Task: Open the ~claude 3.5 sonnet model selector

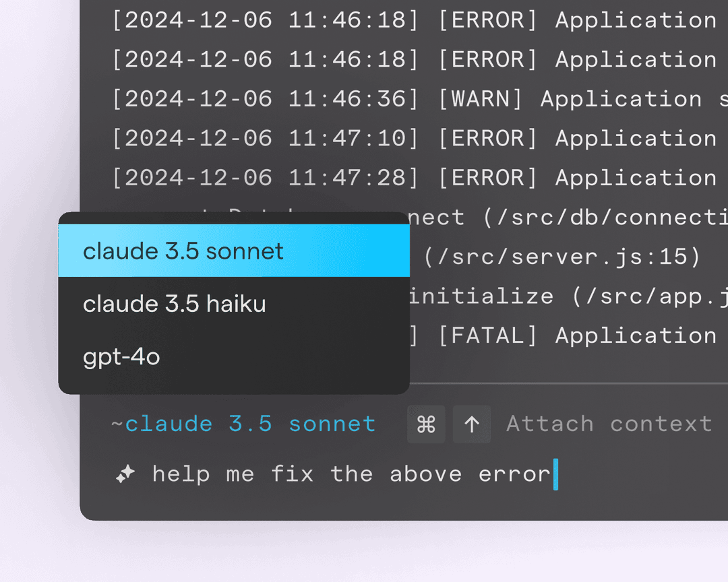Action: click(243, 424)
